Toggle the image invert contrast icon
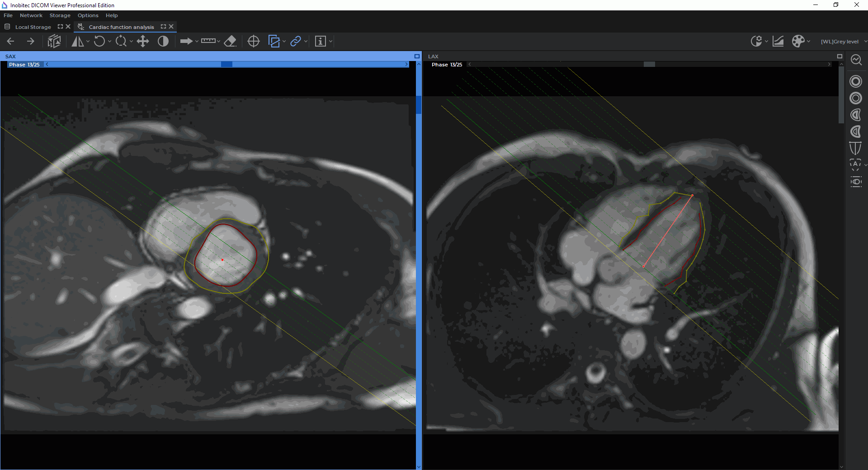868x470 pixels. (163, 42)
